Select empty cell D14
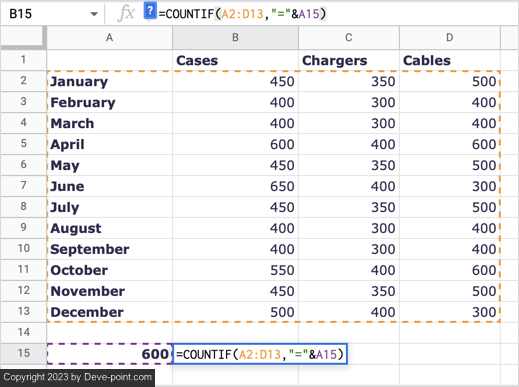Screen dimensions: 519x387 (x=450, y=333)
